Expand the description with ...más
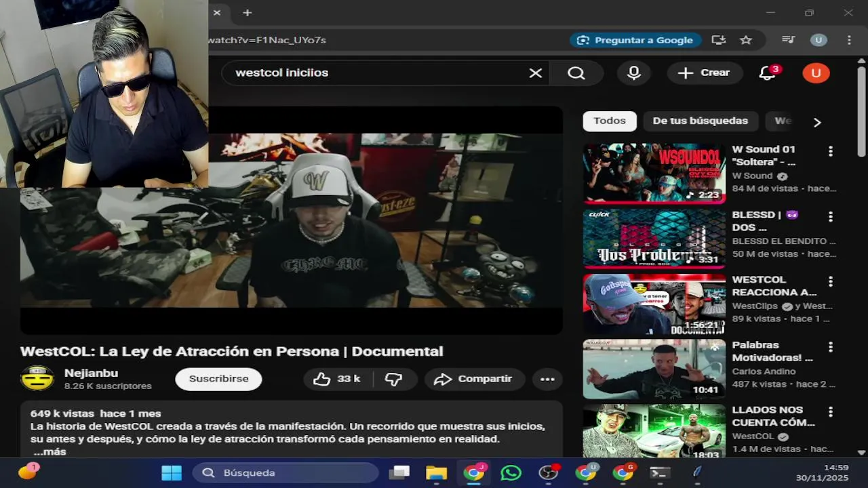Screen dimensions: 868x488 50,451
